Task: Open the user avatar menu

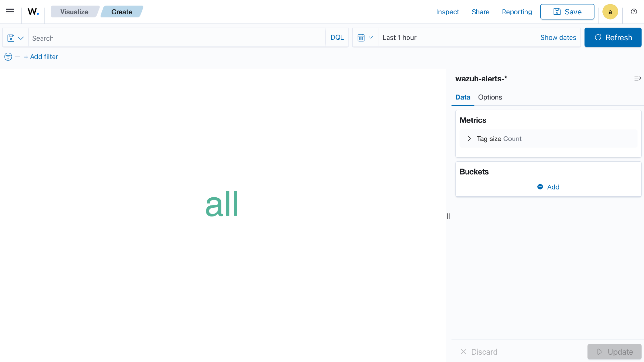Action: tap(610, 12)
